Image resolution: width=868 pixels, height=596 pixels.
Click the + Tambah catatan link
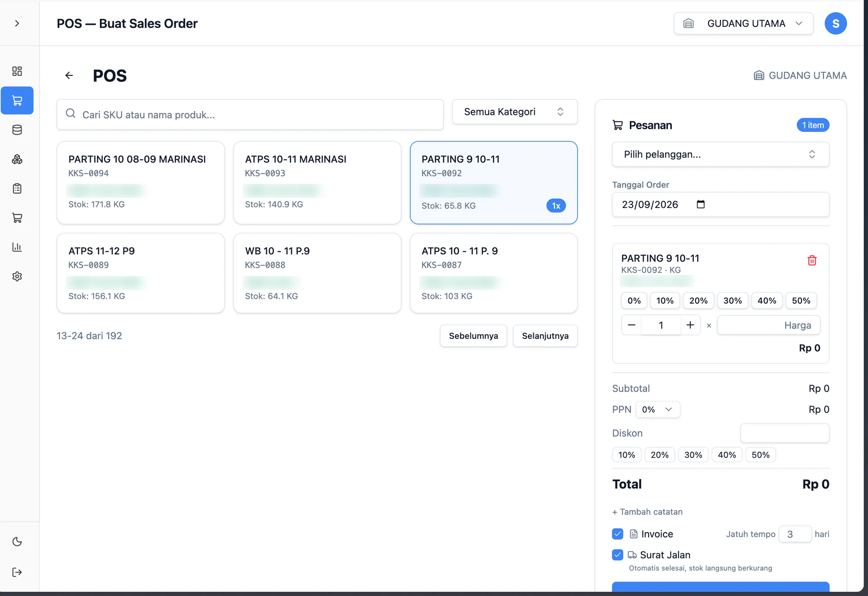click(x=647, y=512)
